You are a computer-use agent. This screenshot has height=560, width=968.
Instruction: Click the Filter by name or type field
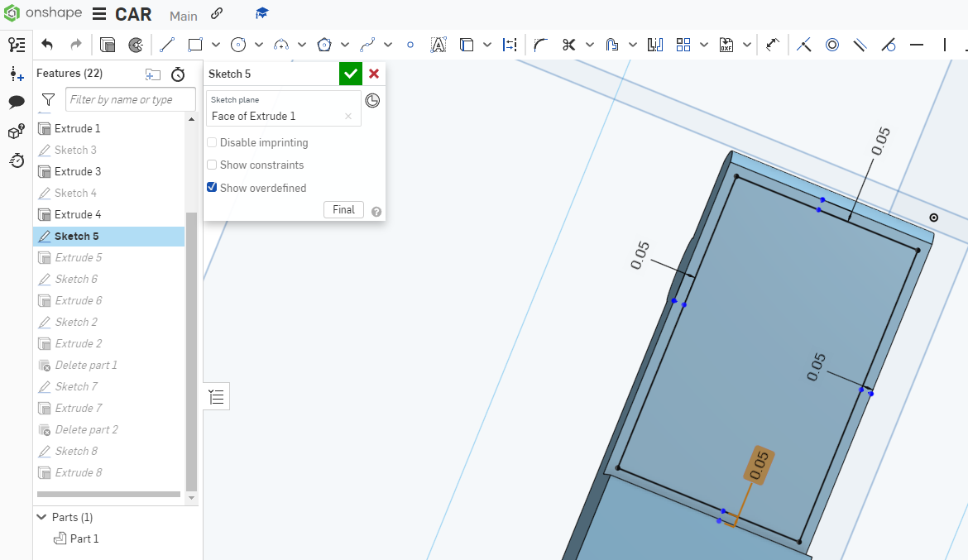pos(130,99)
